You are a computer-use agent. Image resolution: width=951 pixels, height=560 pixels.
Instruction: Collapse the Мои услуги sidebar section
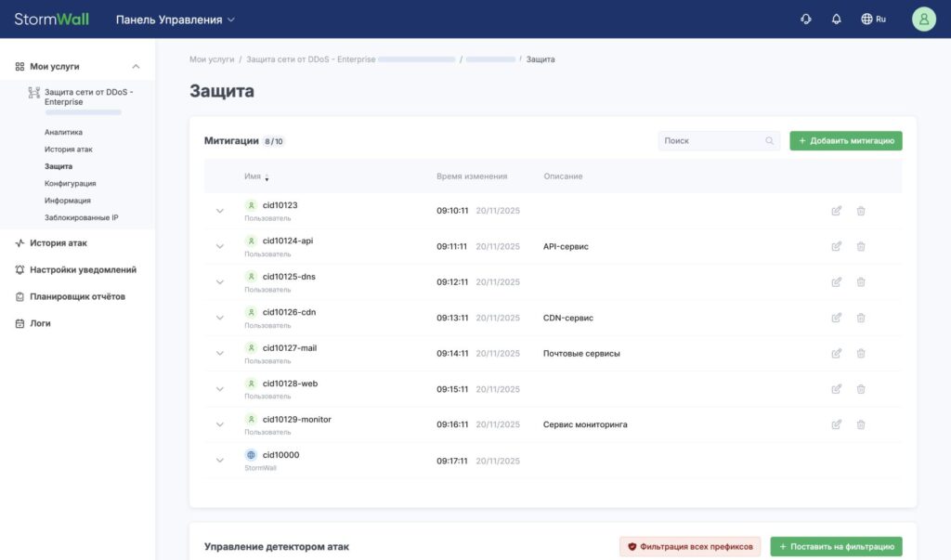[x=135, y=66]
